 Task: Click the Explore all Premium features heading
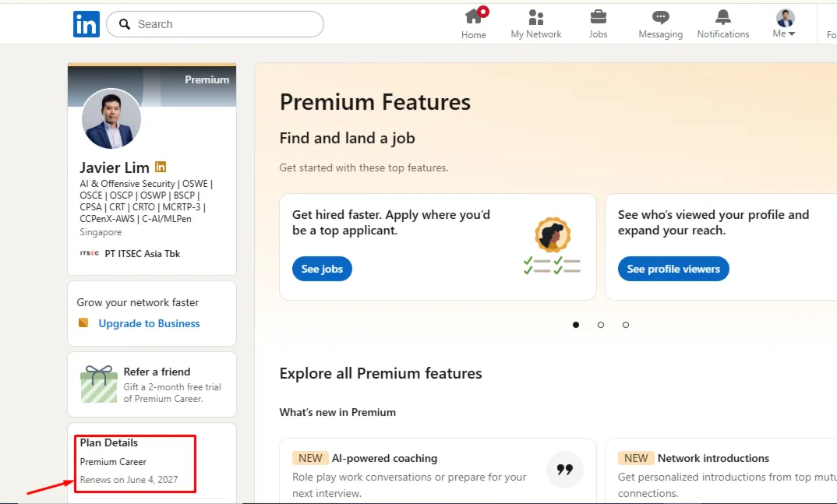[380, 373]
